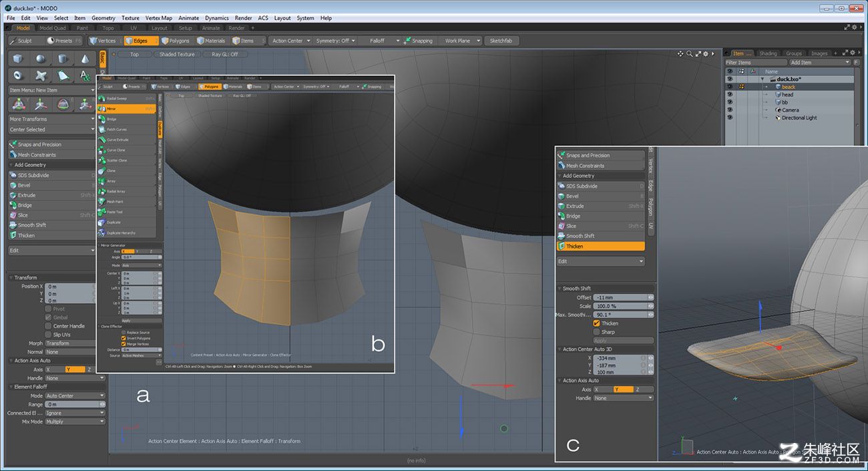
Task: Select the Torus primitive tool
Action: [x=18, y=75]
